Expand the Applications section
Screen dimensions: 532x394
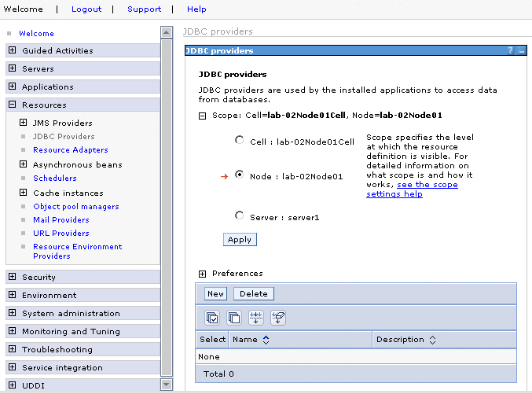click(13, 87)
